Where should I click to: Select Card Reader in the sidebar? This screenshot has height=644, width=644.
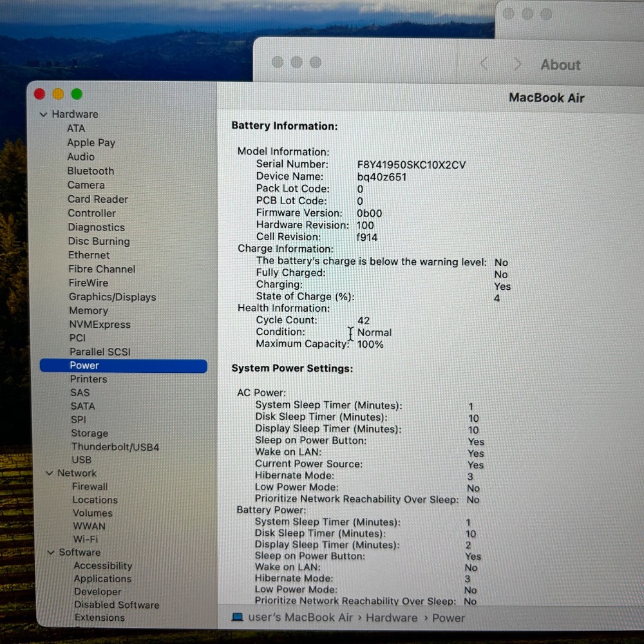(98, 199)
